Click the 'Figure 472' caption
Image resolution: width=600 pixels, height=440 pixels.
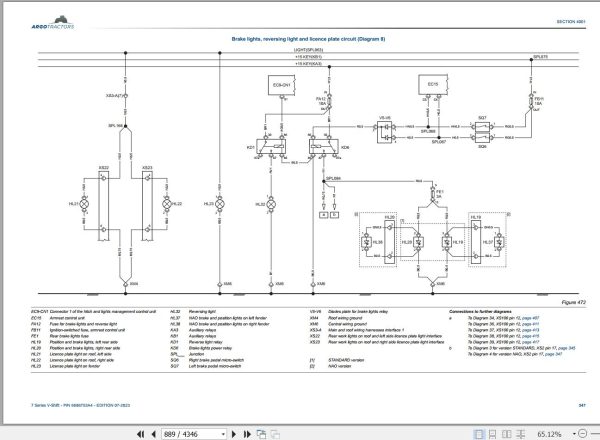(x=574, y=302)
